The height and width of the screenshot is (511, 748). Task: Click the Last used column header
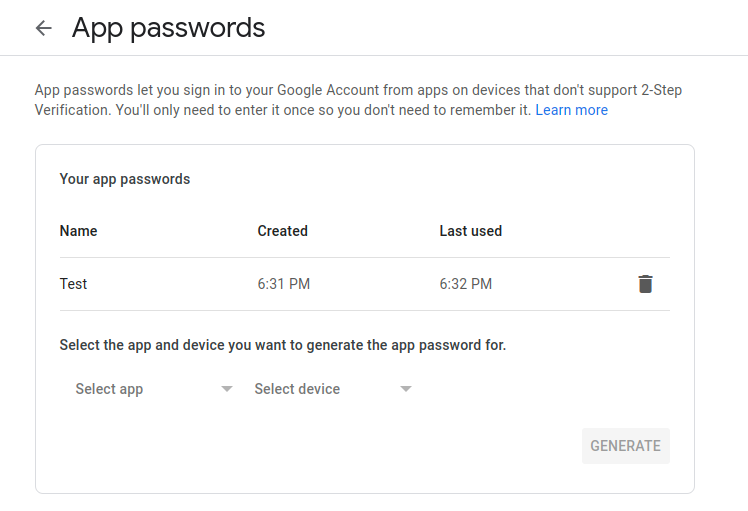[x=470, y=231]
